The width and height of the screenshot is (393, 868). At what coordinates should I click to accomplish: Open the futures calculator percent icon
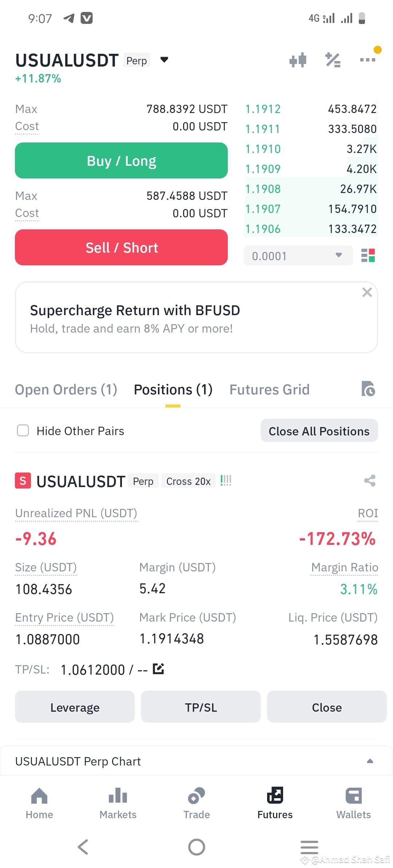tap(333, 60)
